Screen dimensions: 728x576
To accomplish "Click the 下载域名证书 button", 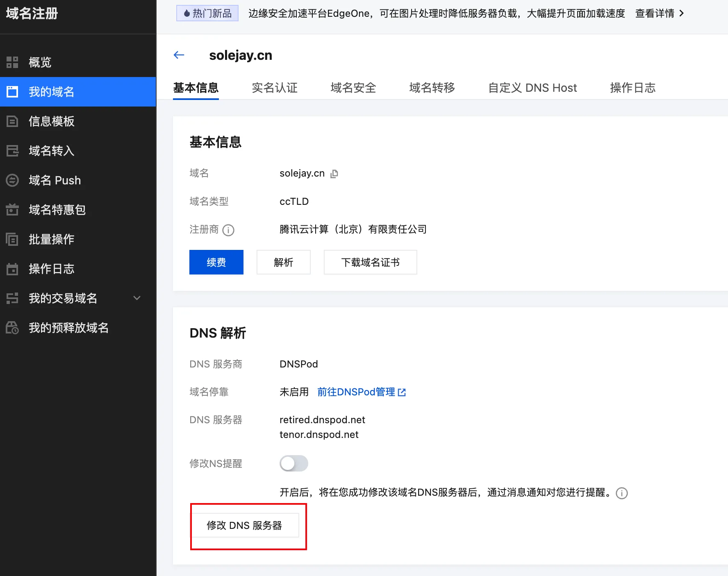I will click(370, 262).
